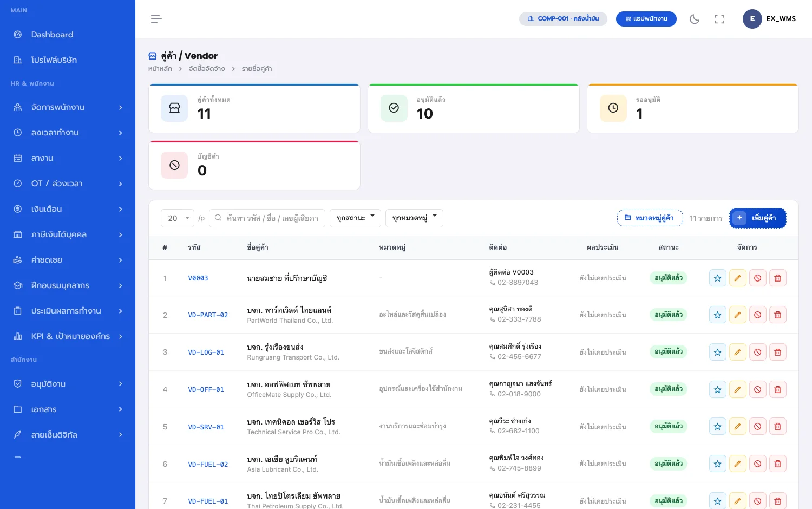Click star rating icon for vendor V0003
The width and height of the screenshot is (812, 509).
pos(717,278)
